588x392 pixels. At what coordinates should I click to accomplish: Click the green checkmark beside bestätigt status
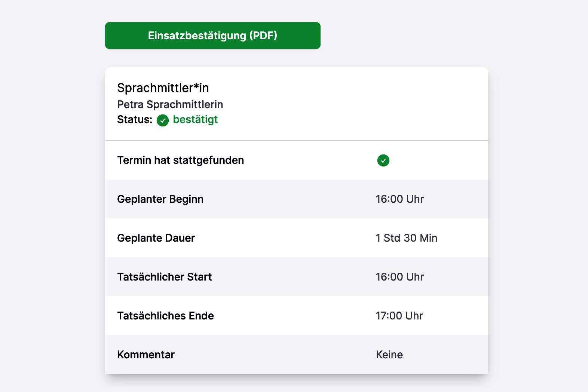click(163, 120)
